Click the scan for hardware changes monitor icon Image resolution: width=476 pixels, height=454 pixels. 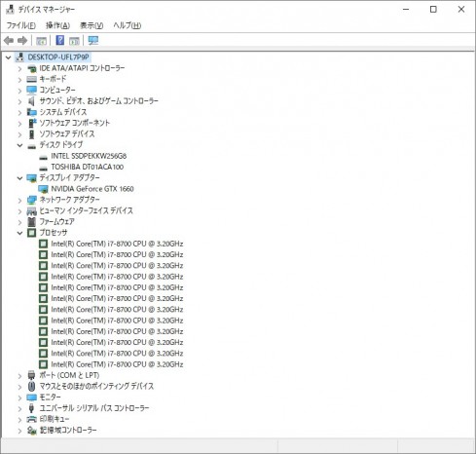(93, 40)
